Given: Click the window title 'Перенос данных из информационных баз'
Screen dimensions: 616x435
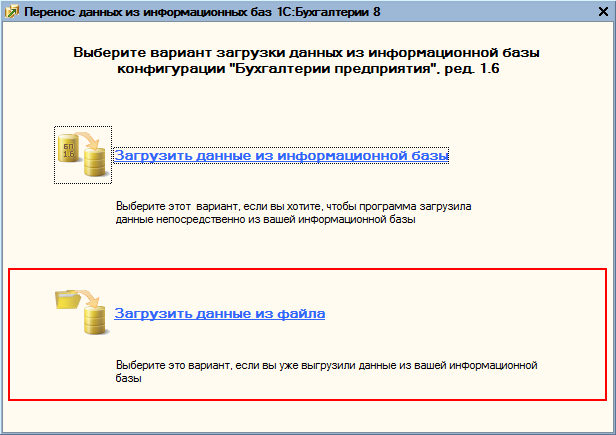Looking at the screenshot, I should click(x=202, y=12).
